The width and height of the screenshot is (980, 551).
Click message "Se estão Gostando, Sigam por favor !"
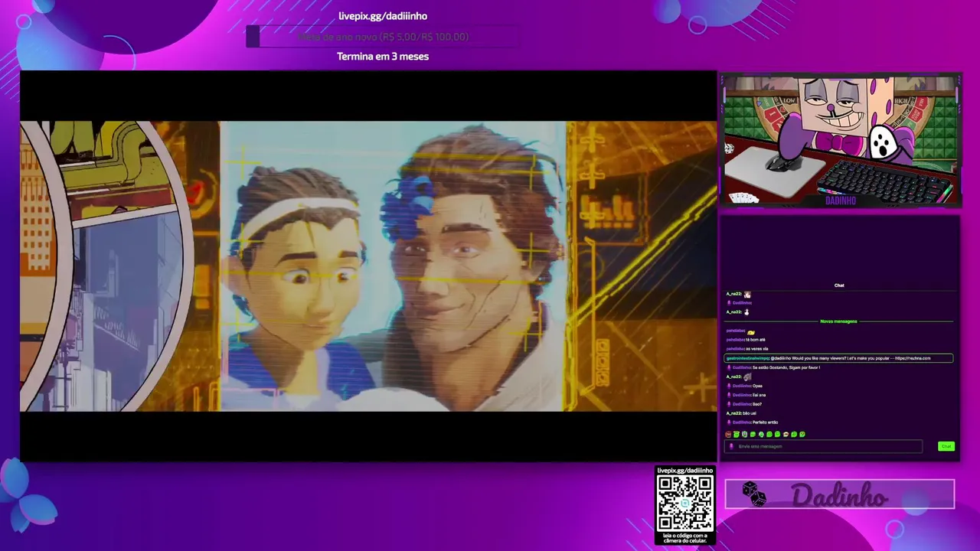click(786, 367)
